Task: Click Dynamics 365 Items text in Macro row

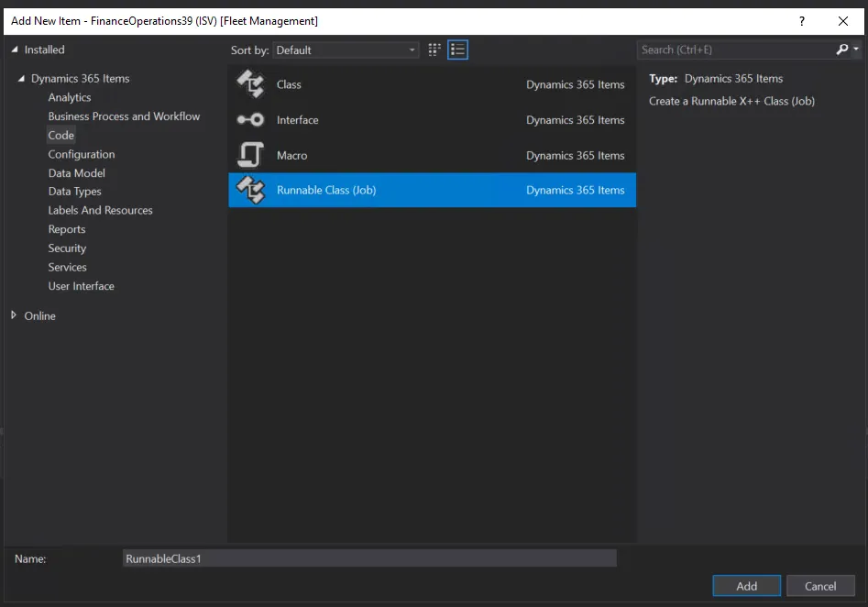Action: tap(576, 155)
